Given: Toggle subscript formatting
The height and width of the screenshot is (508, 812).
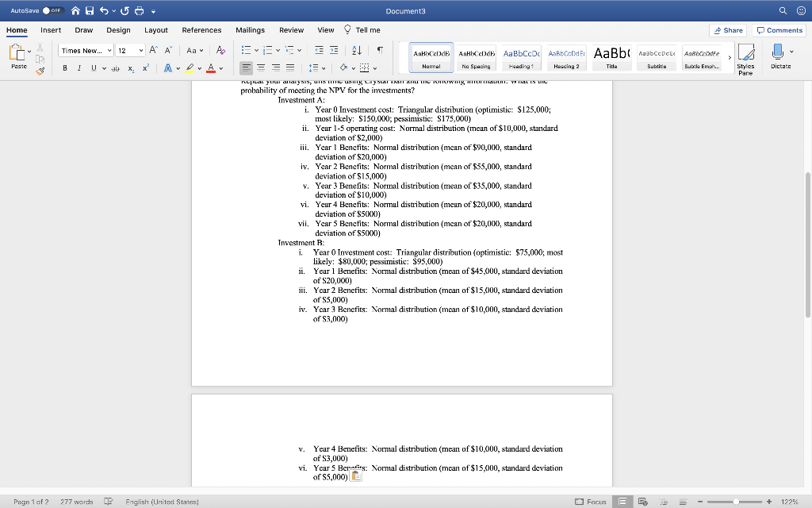Looking at the screenshot, I should click(131, 68).
